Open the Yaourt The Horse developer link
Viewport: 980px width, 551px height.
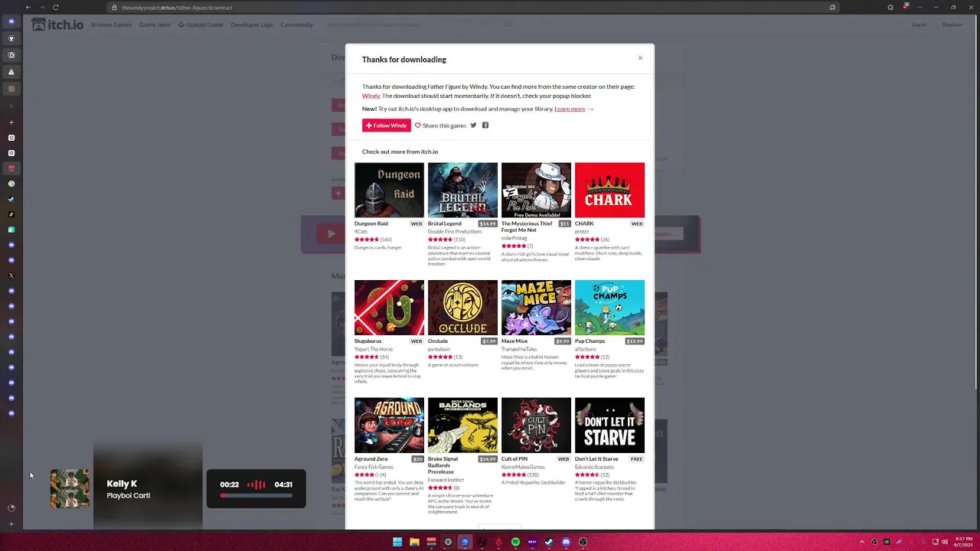(374, 349)
